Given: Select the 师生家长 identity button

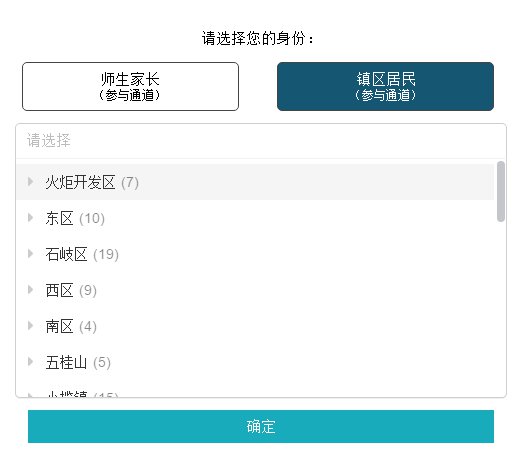Looking at the screenshot, I should click(130, 86).
